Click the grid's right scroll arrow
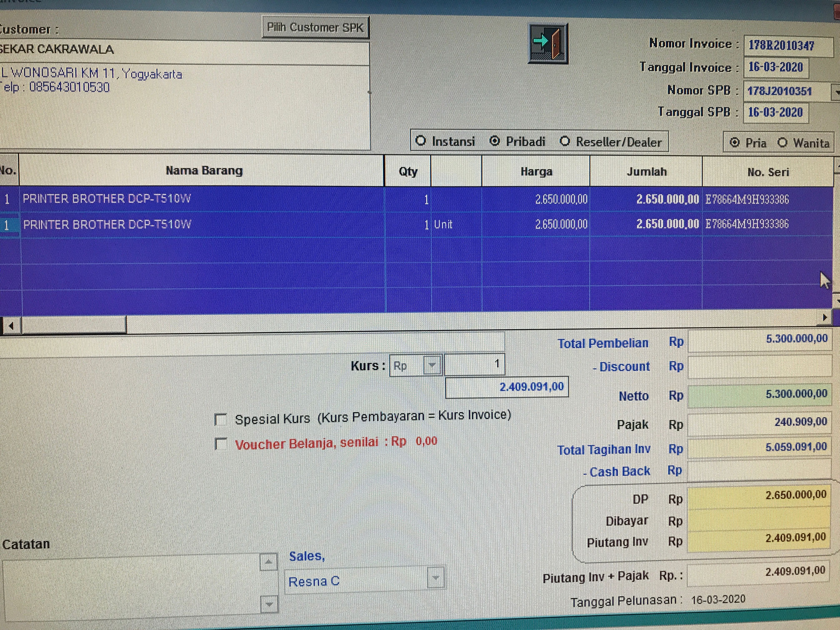This screenshot has height=630, width=840. click(x=824, y=317)
